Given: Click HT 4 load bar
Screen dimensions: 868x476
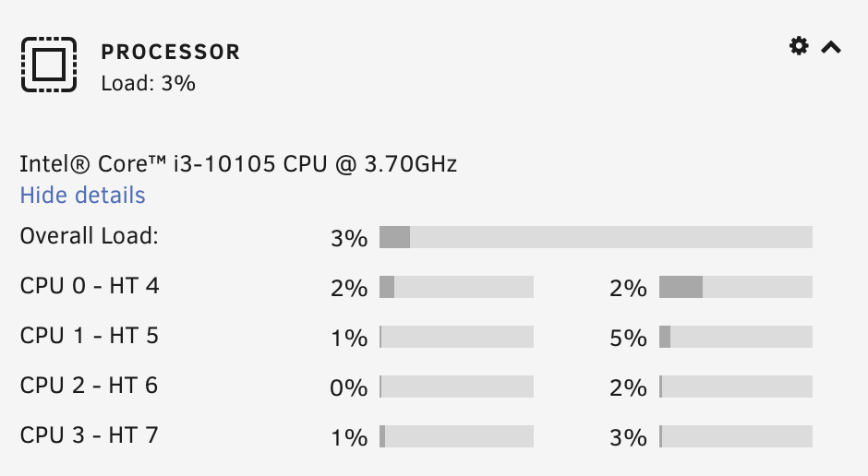Looking at the screenshot, I should [x=736, y=287].
